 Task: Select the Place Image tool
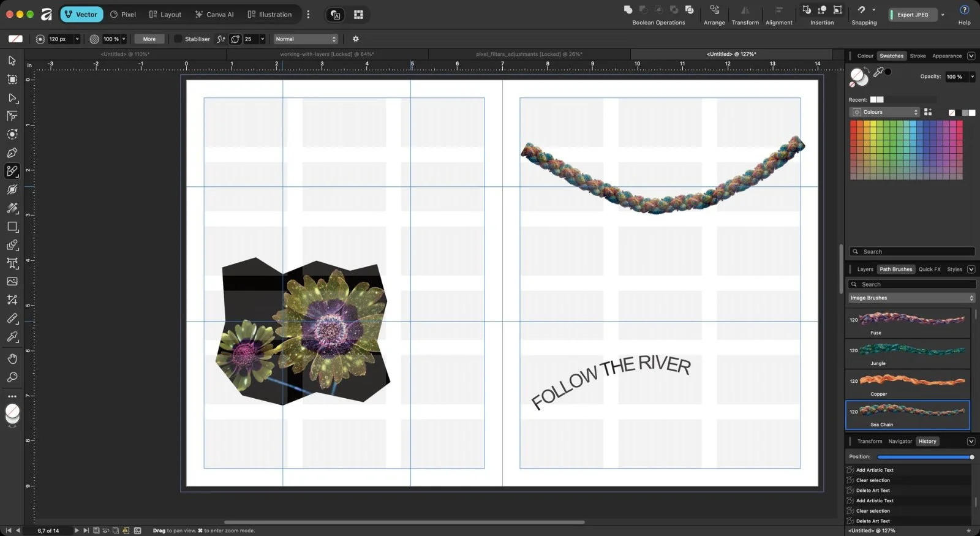tap(12, 282)
